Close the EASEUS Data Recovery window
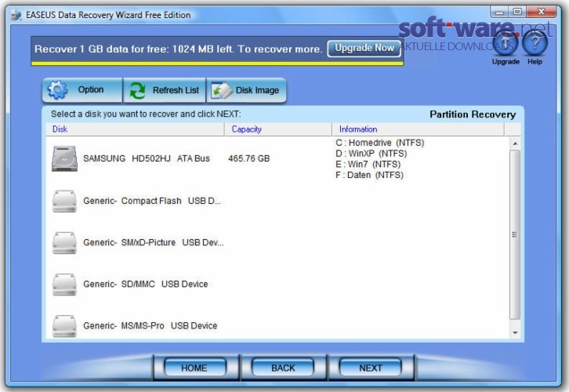569x392 pixels. (541, 13)
